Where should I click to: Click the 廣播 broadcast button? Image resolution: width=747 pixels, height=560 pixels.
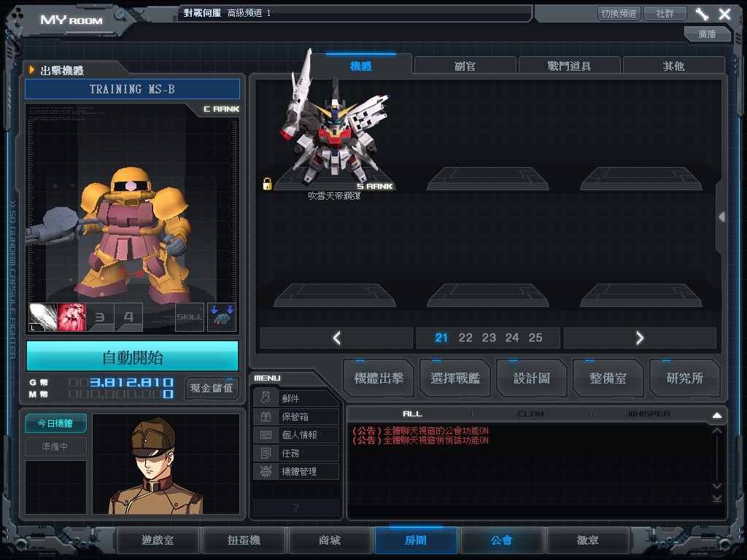tap(708, 34)
